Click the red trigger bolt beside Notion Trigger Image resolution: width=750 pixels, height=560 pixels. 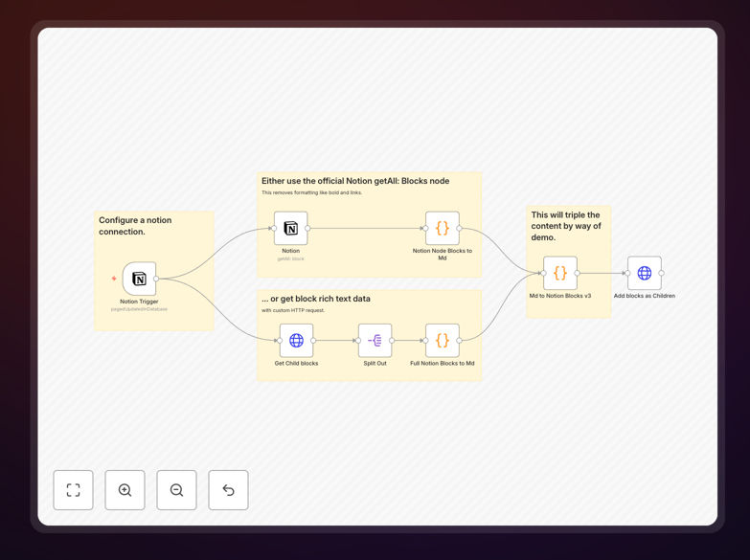(114, 279)
